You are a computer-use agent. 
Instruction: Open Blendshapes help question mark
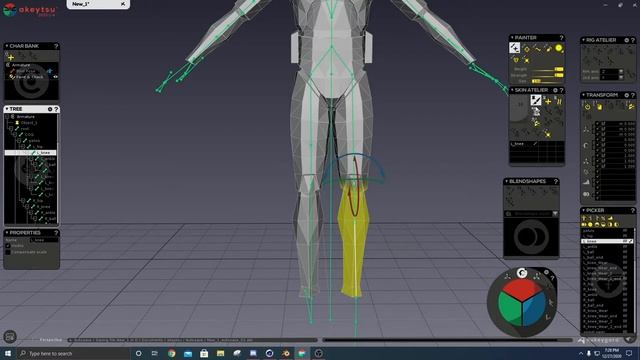tap(556, 181)
